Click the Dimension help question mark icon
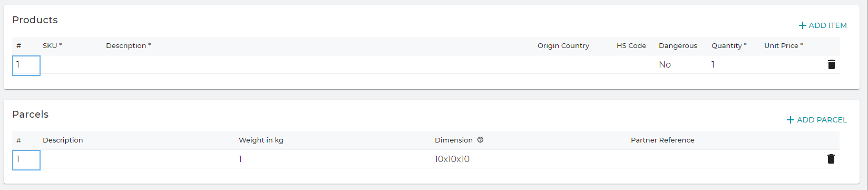This screenshot has width=868, height=190. coord(480,140)
